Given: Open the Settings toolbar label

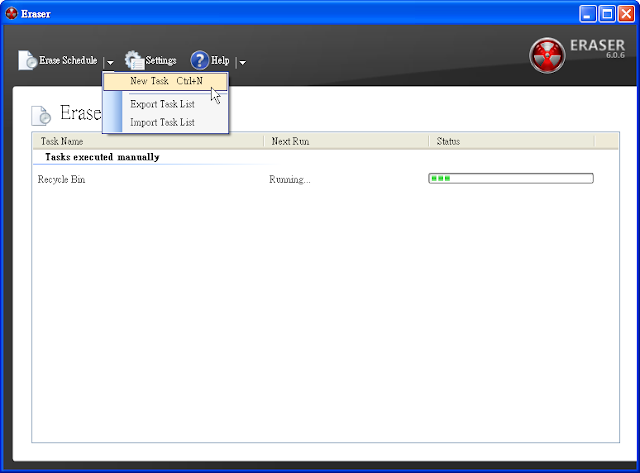Looking at the screenshot, I should 161,60.
